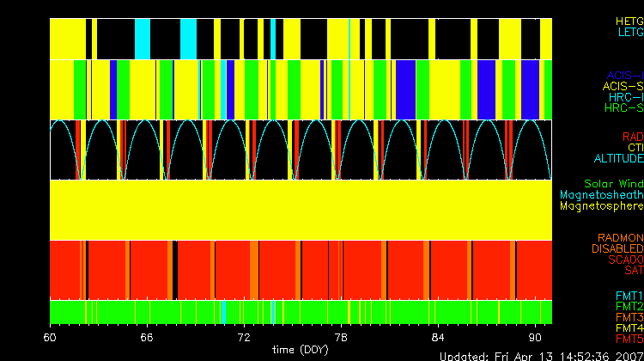Viewport: 644px width, 361px height.
Task: Click the HRC-S legend label
Action: pyautogui.click(x=623, y=108)
